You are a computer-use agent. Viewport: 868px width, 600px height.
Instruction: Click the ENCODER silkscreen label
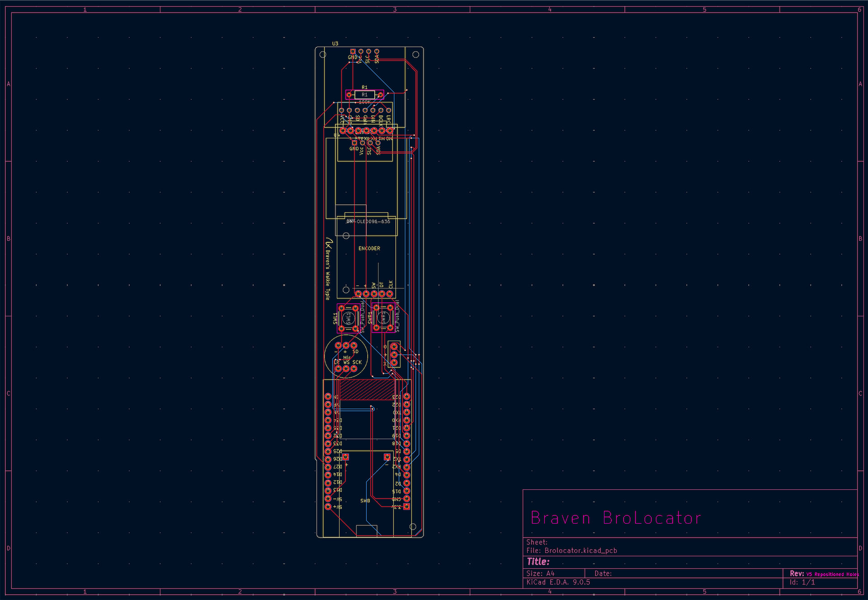(x=369, y=248)
